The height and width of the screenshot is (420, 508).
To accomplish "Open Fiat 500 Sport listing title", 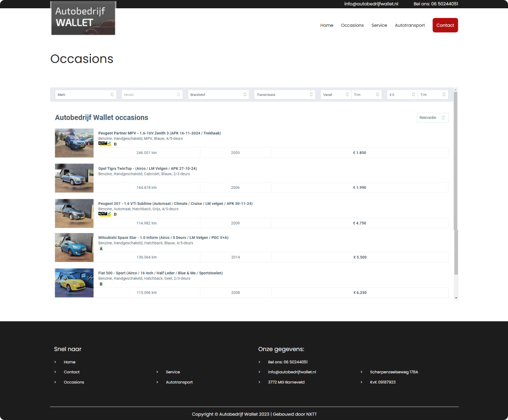I will pos(160,273).
